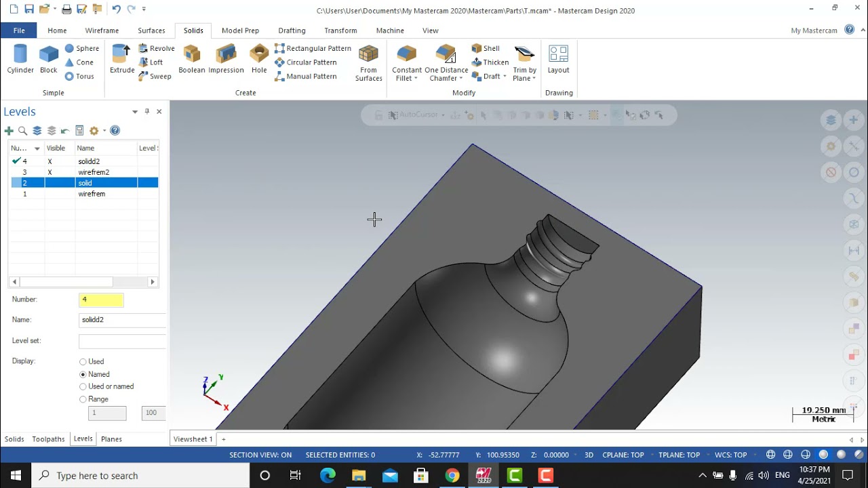Create a Sphere primitive
This screenshot has width=868, height=488.
82,48
